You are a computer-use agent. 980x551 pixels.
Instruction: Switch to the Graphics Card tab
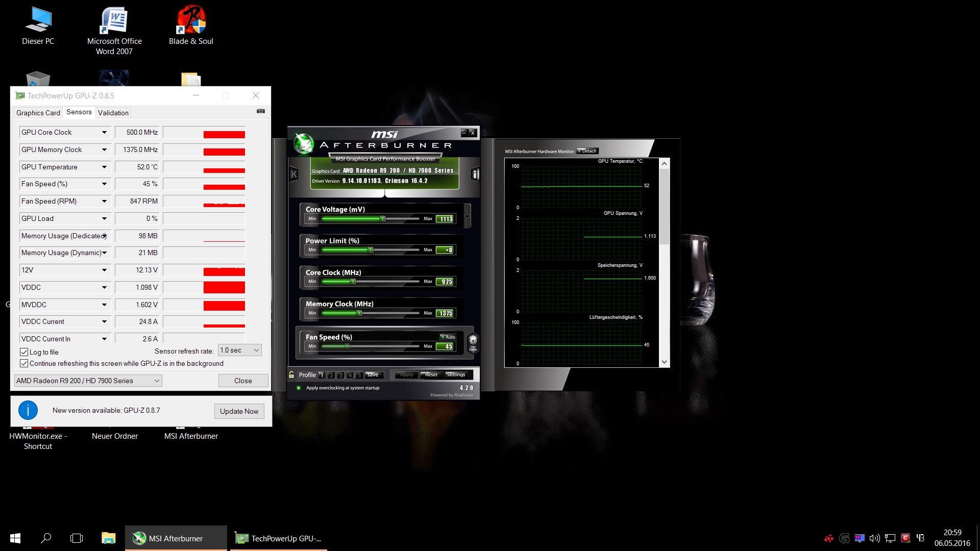(x=38, y=113)
